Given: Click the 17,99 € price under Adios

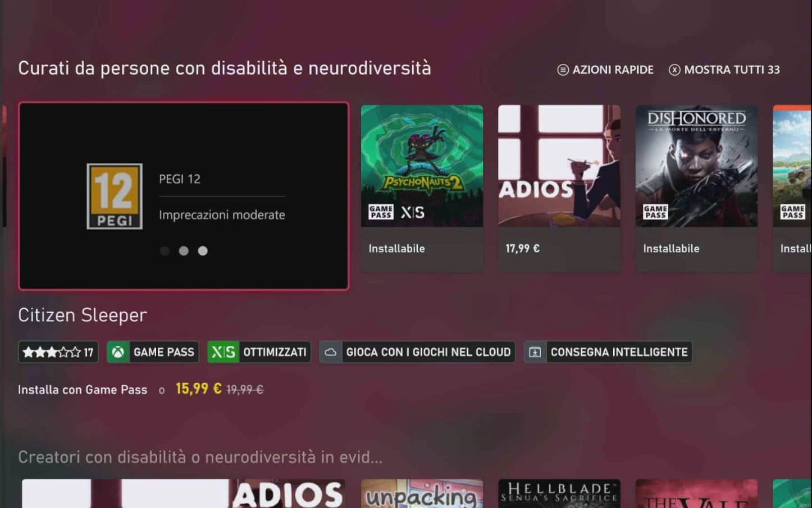Looking at the screenshot, I should (x=522, y=249).
